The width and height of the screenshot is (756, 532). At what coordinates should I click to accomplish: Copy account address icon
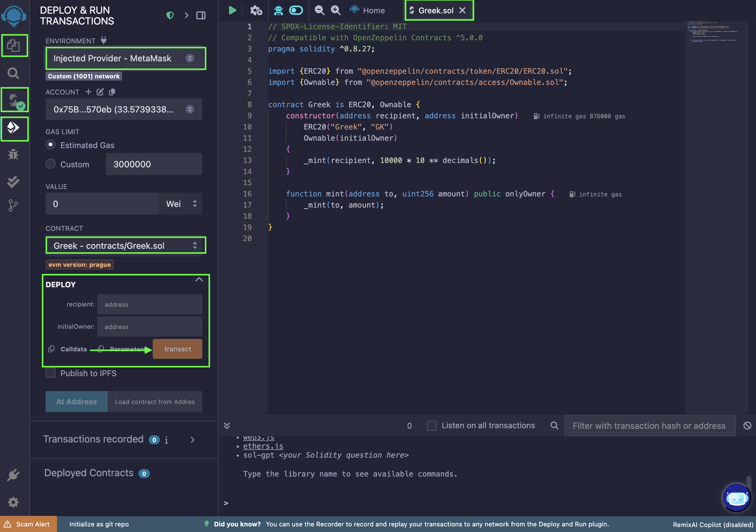[112, 92]
